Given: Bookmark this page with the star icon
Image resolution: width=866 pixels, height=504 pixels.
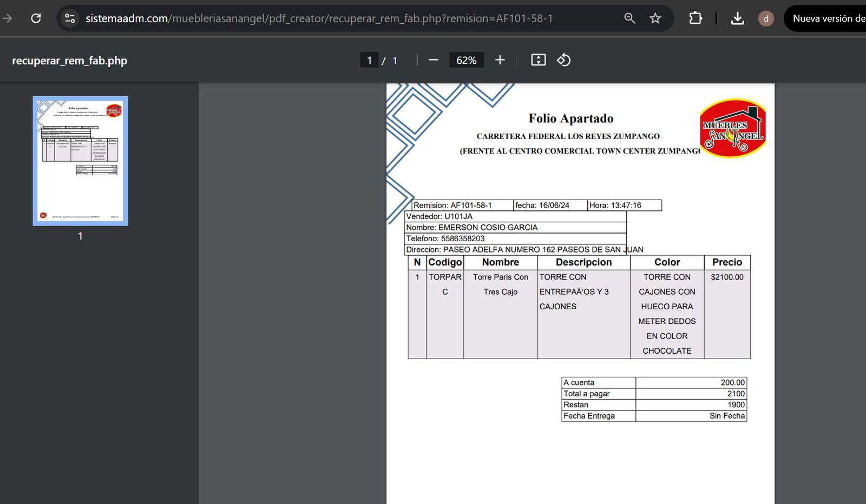Looking at the screenshot, I should 655,18.
